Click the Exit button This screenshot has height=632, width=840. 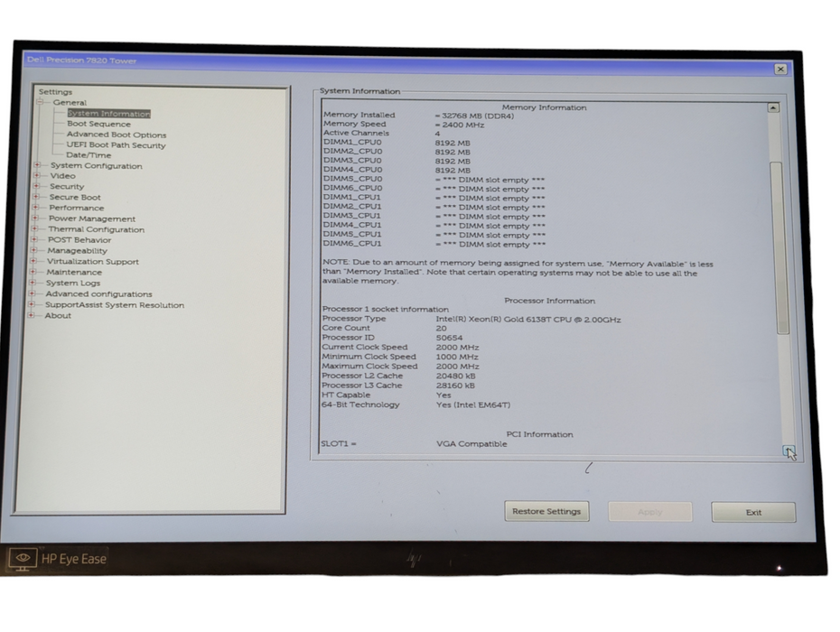tap(753, 512)
